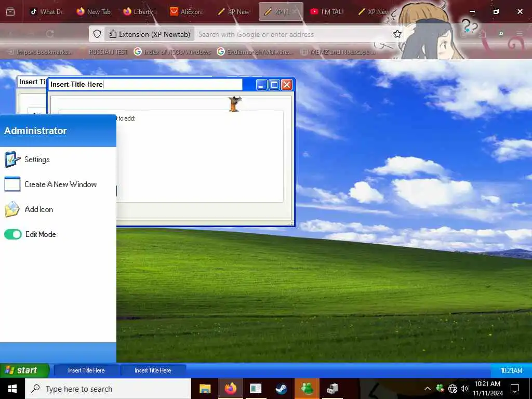Click the 'Type here to search' taskbar box
This screenshot has height=399, width=532.
pyautogui.click(x=108, y=389)
